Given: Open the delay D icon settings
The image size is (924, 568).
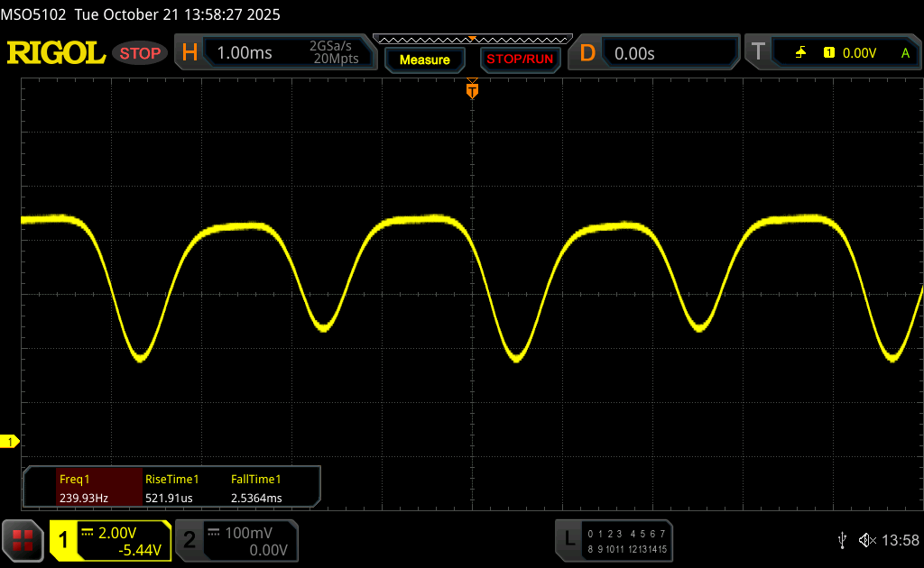Looking at the screenshot, I should [x=587, y=53].
